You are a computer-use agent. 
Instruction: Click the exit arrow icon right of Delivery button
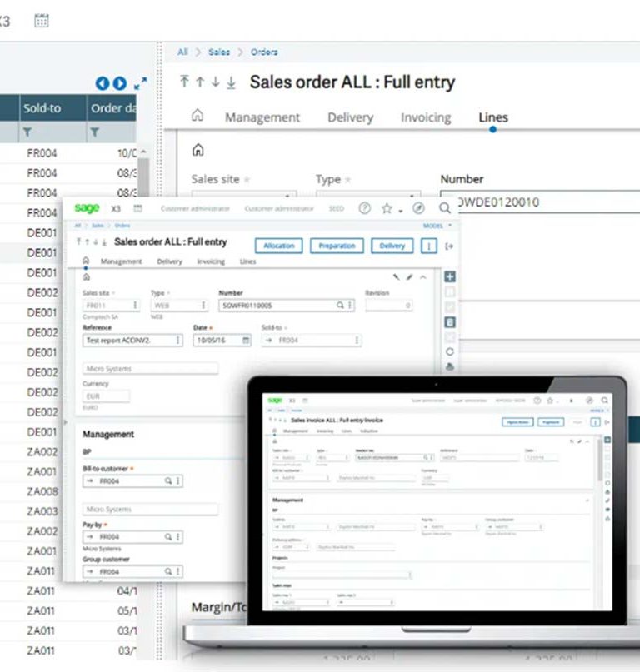point(449,246)
